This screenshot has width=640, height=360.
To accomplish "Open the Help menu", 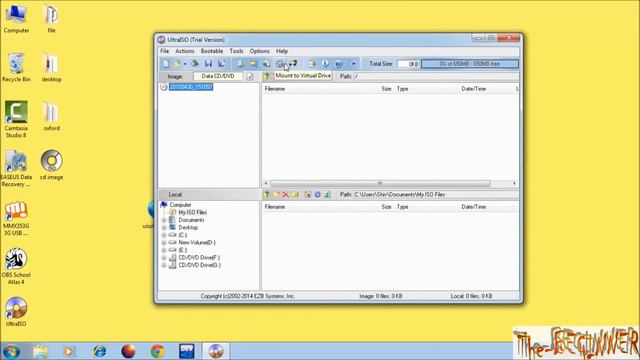I will pos(282,51).
